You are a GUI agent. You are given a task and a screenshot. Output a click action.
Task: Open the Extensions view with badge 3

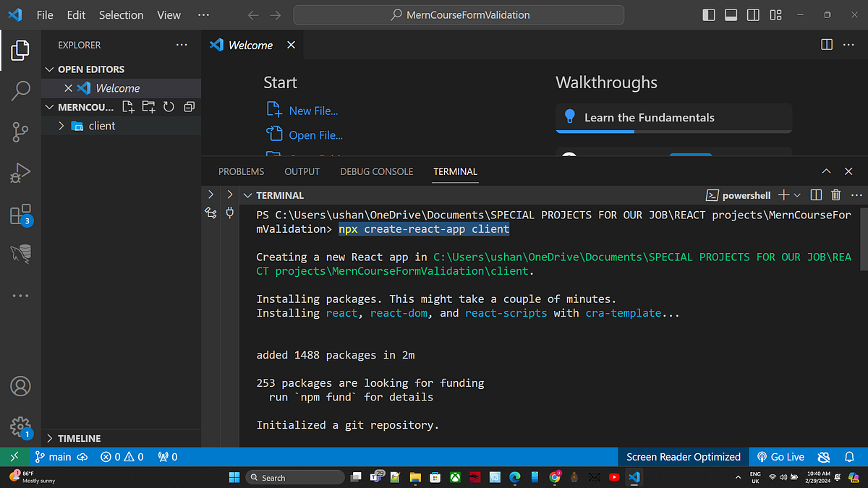coord(20,215)
